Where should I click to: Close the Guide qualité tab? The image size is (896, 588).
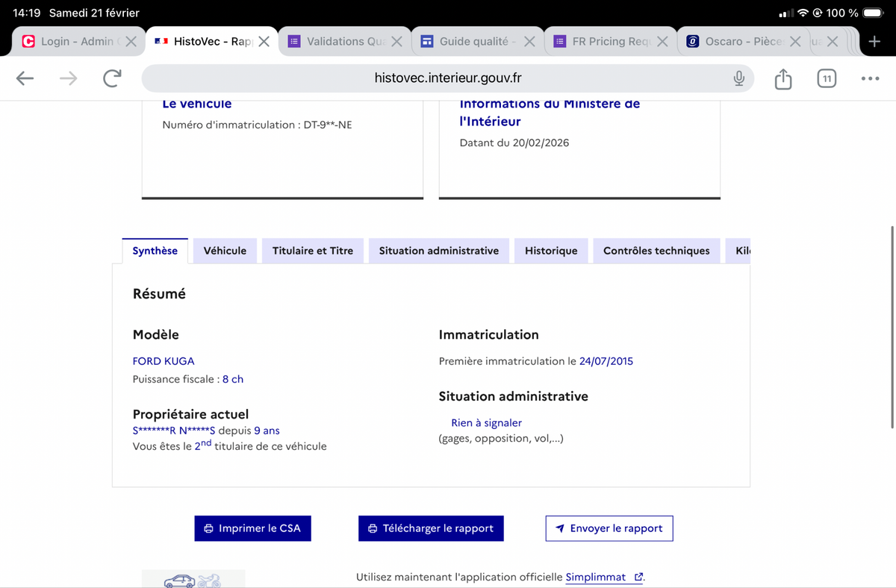coord(529,42)
